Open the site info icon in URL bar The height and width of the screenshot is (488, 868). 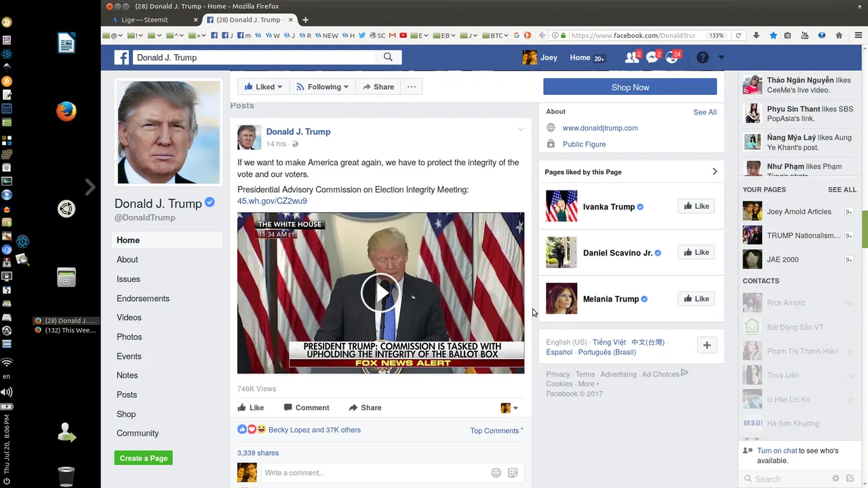[x=555, y=35]
